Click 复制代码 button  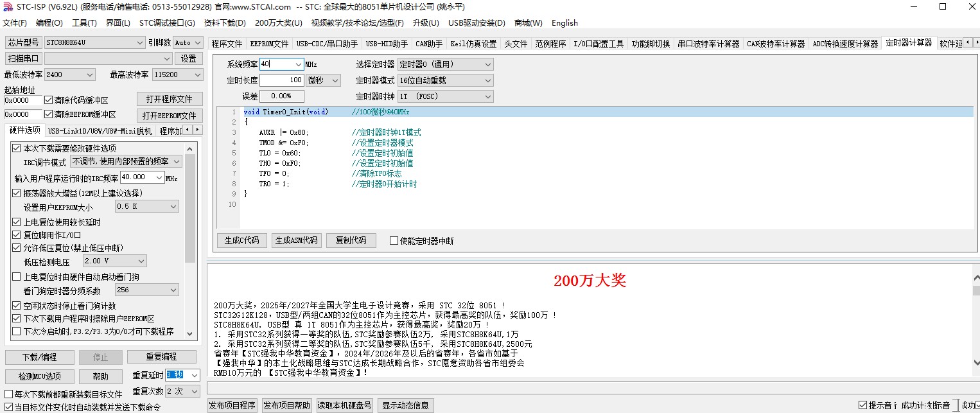click(x=351, y=240)
